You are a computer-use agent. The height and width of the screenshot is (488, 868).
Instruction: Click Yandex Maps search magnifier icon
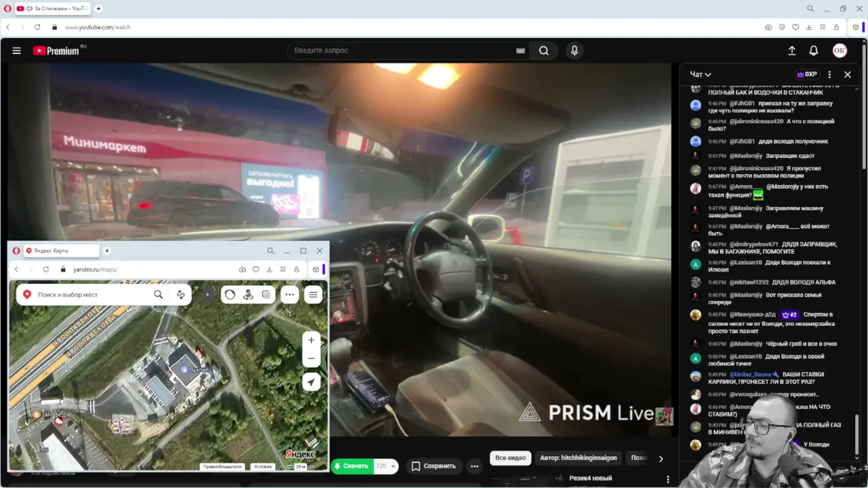[x=158, y=295]
